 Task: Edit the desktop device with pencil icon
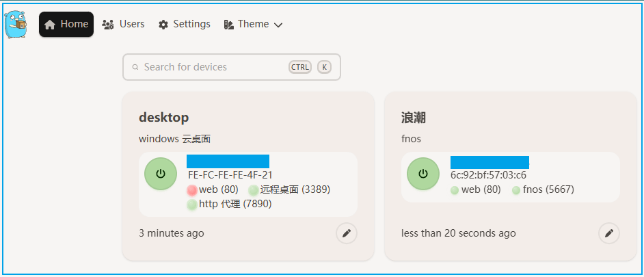(x=347, y=233)
